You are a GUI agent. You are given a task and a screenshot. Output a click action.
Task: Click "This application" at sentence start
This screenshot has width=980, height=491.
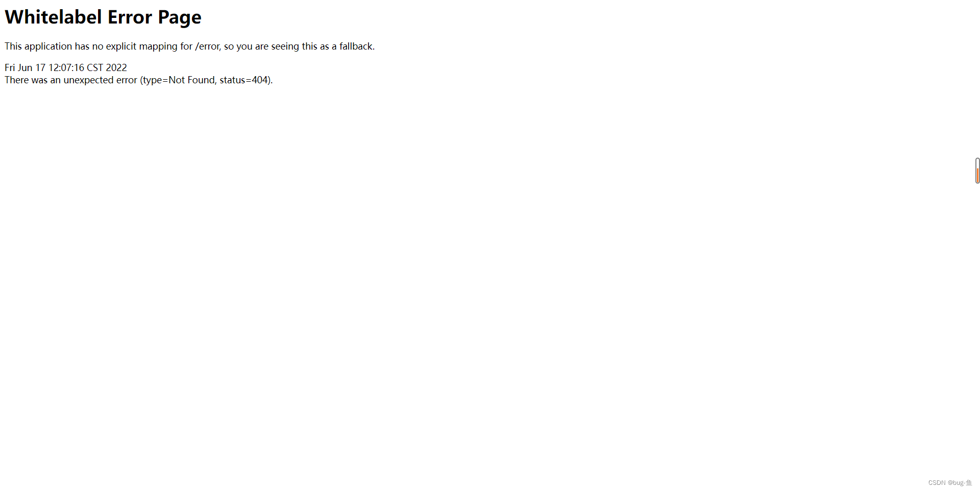(x=38, y=46)
